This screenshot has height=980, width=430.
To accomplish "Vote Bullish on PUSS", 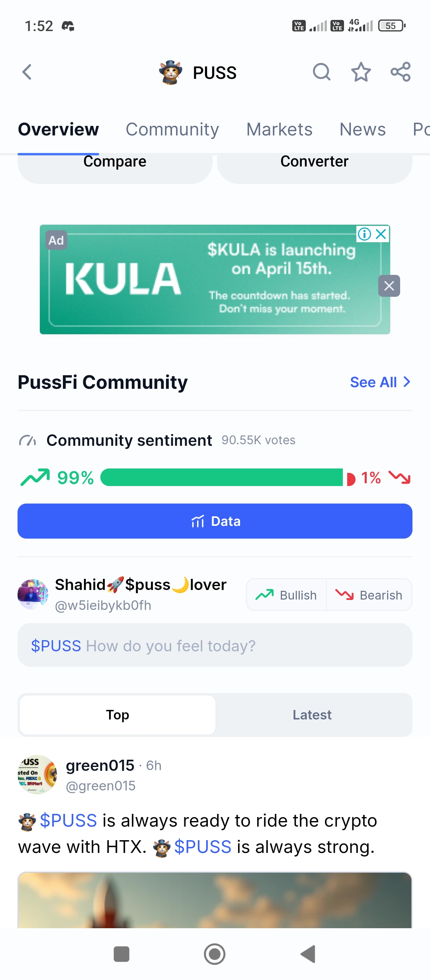I will [x=286, y=595].
